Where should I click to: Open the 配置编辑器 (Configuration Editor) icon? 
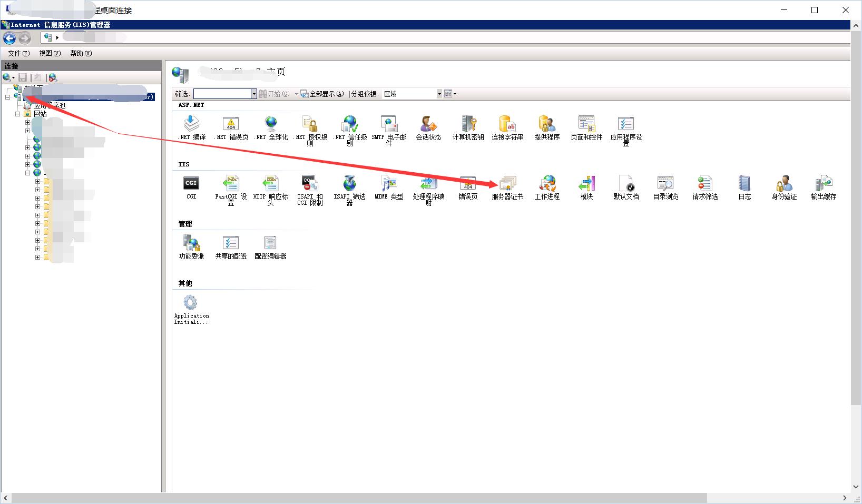pos(270,244)
